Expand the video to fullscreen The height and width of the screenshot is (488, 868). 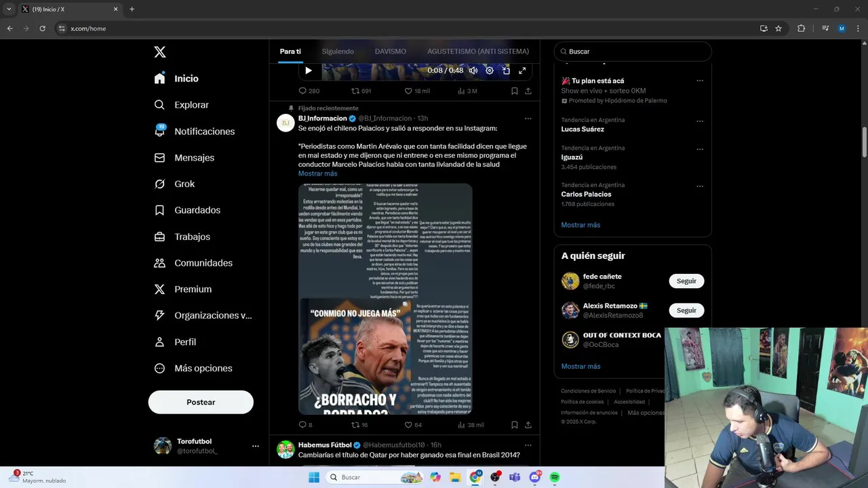[x=522, y=70]
